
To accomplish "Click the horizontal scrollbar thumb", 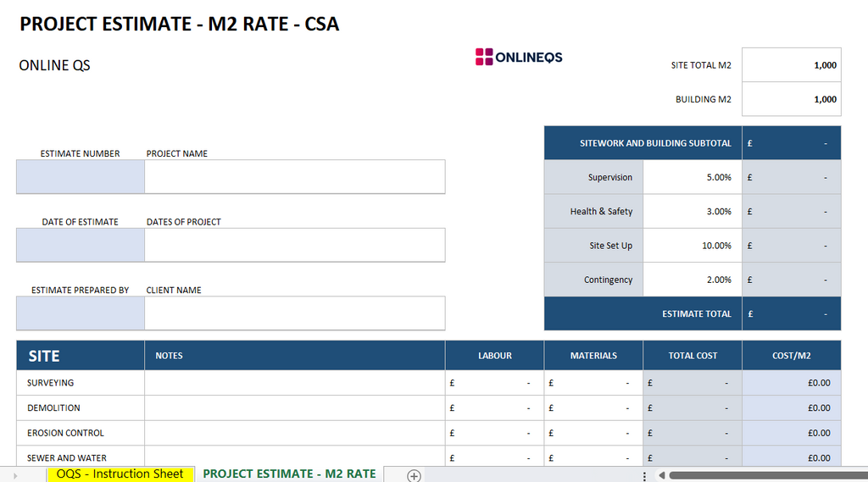I will [x=768, y=475].
